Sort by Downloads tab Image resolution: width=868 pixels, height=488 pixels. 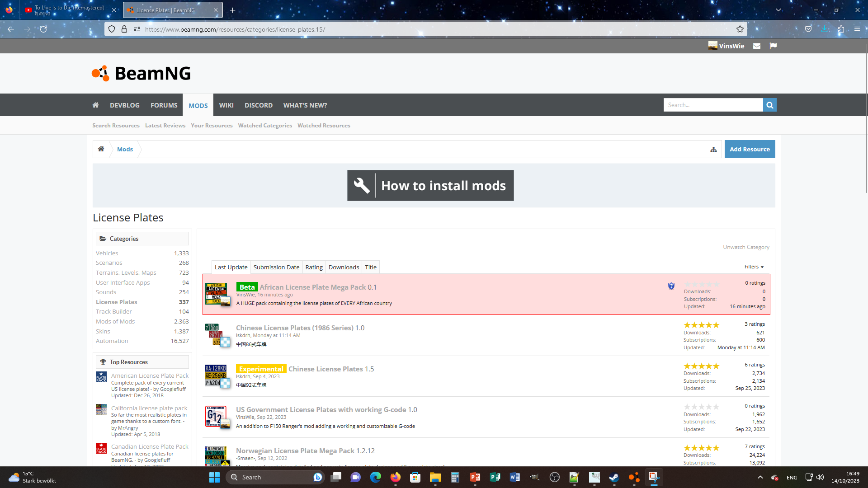coord(344,267)
